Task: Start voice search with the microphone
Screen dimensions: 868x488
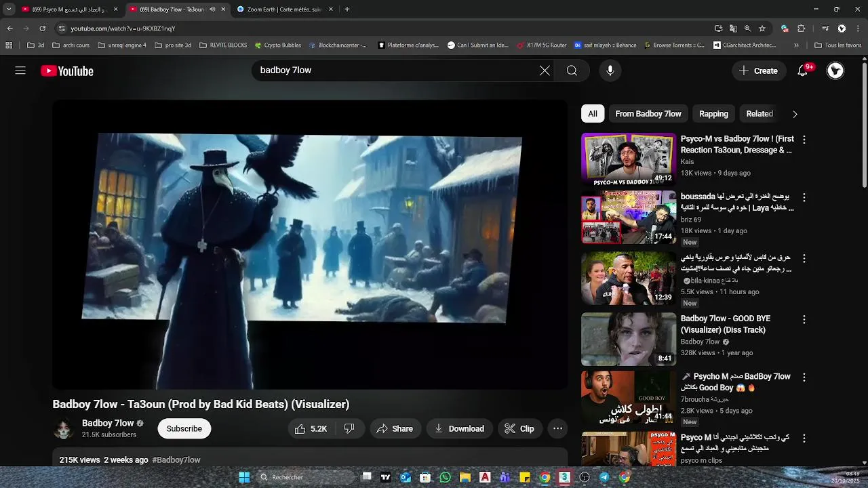Action: click(x=610, y=70)
